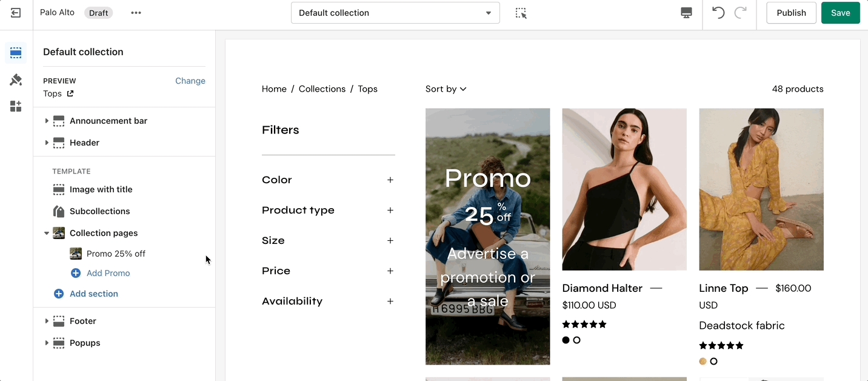868x381 pixels.
Task: Select black color swatch under Diamond Halter
Action: point(566,340)
